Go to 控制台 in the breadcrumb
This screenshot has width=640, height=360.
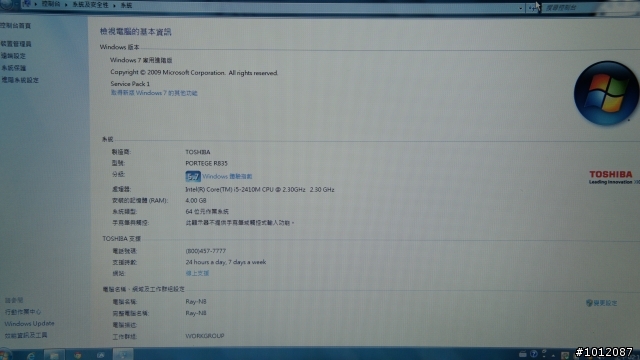pos(51,4)
